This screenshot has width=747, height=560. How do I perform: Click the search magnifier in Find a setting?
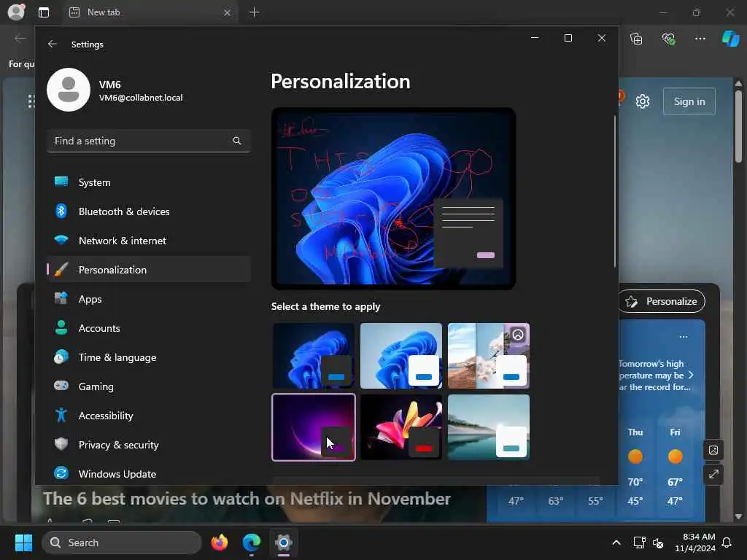point(237,141)
